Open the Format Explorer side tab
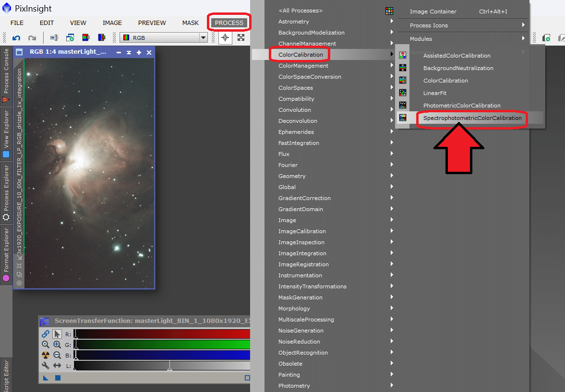The image size is (565, 392). pyautogui.click(x=6, y=255)
